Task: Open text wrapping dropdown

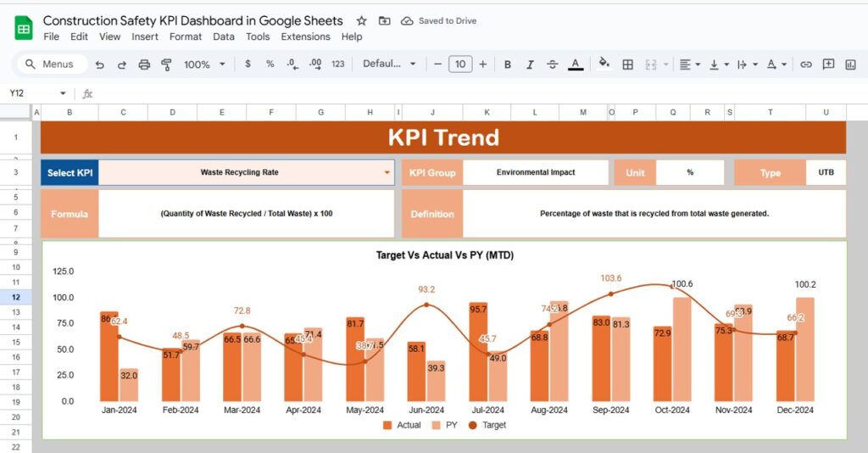Action: tap(748, 64)
